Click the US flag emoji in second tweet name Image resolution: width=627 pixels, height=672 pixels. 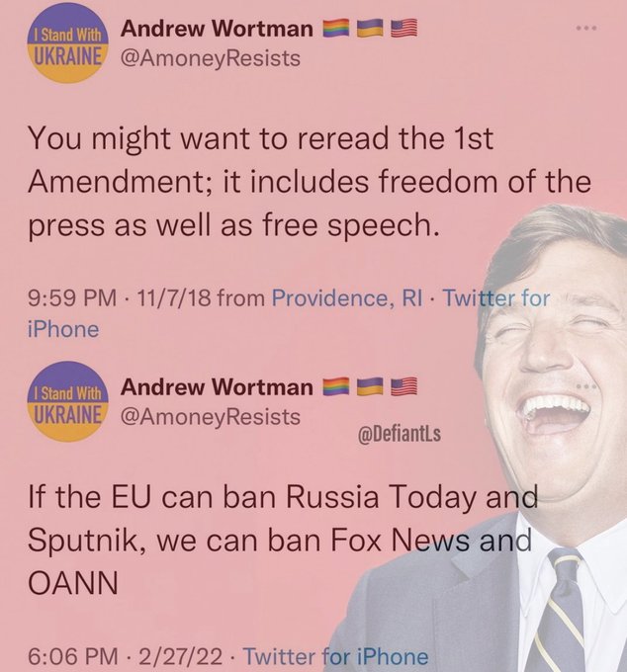pos(404,387)
